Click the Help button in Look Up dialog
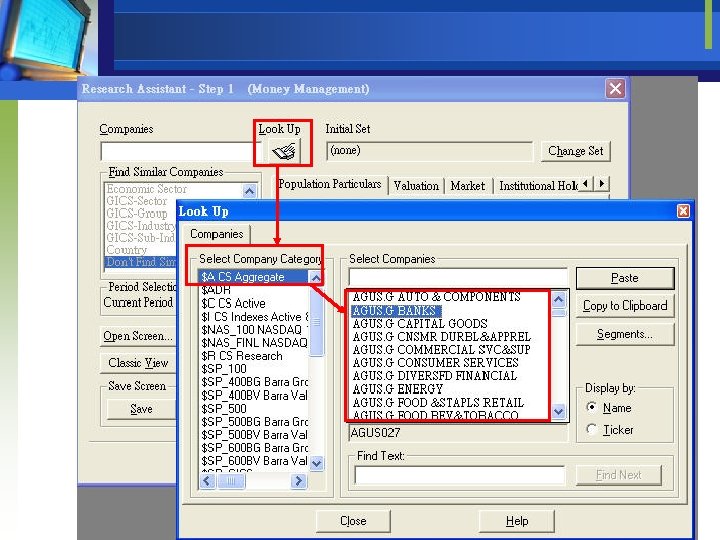This screenshot has height=540, width=720. (517, 521)
